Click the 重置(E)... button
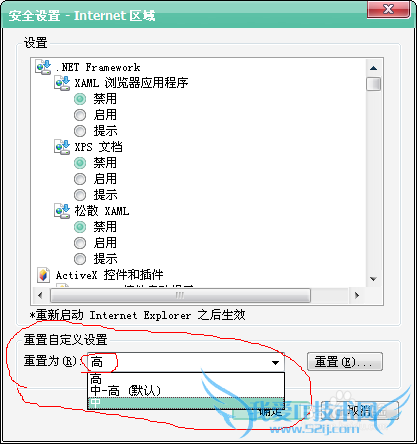The image size is (417, 444). [x=345, y=362]
